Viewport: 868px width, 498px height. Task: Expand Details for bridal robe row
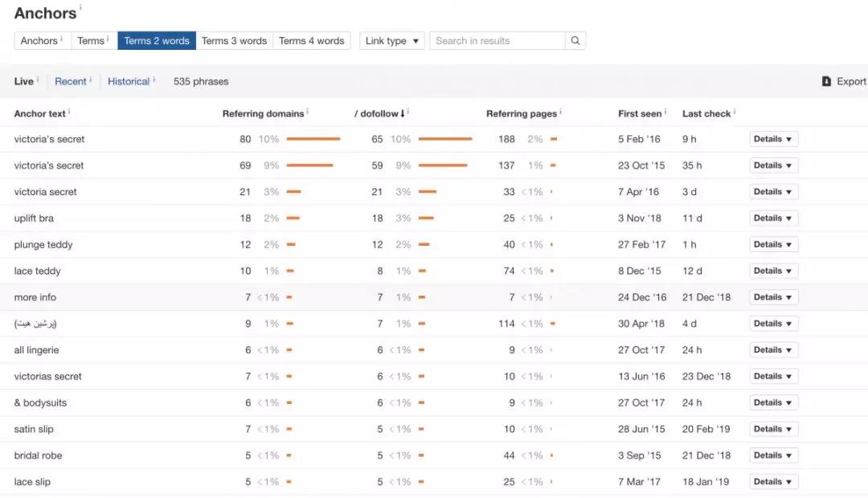click(x=773, y=455)
